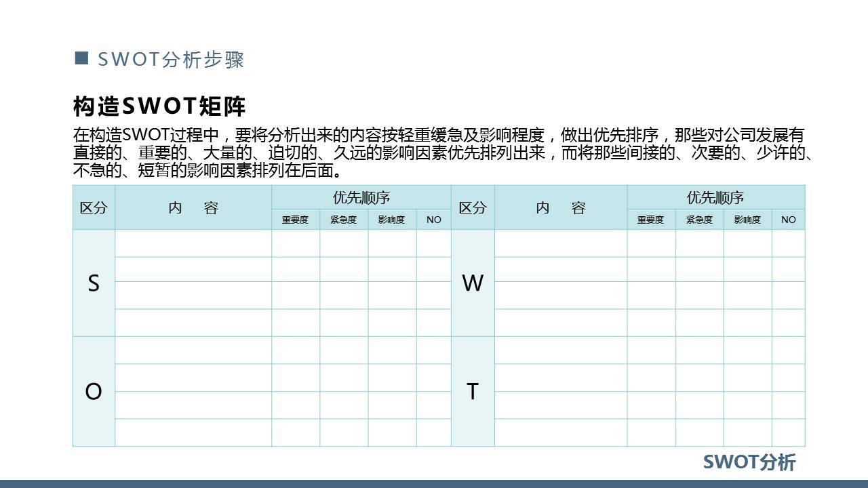Click the NO column header on the right table

pos(788,220)
